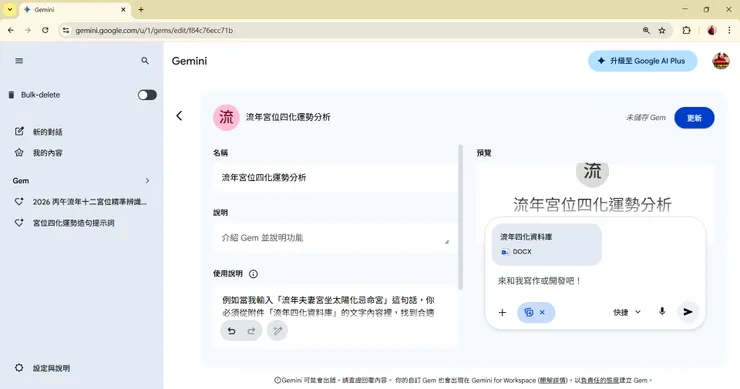Remove the selected tool chip with X
Image resolution: width=740 pixels, height=389 pixels.
click(542, 313)
